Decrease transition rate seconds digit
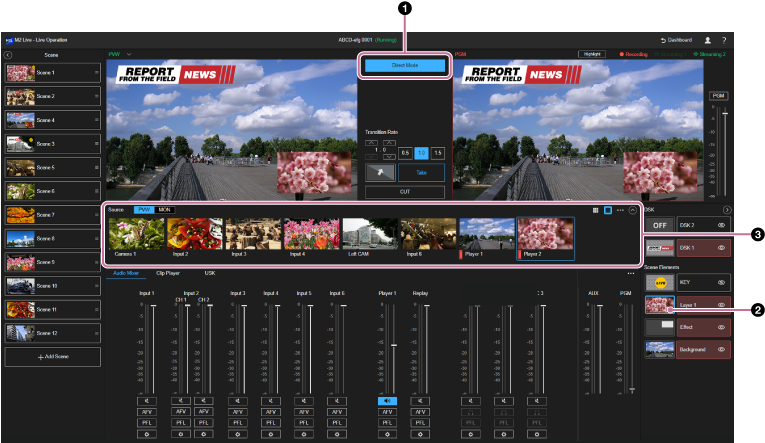This screenshot has width=765, height=443. tap(371, 157)
